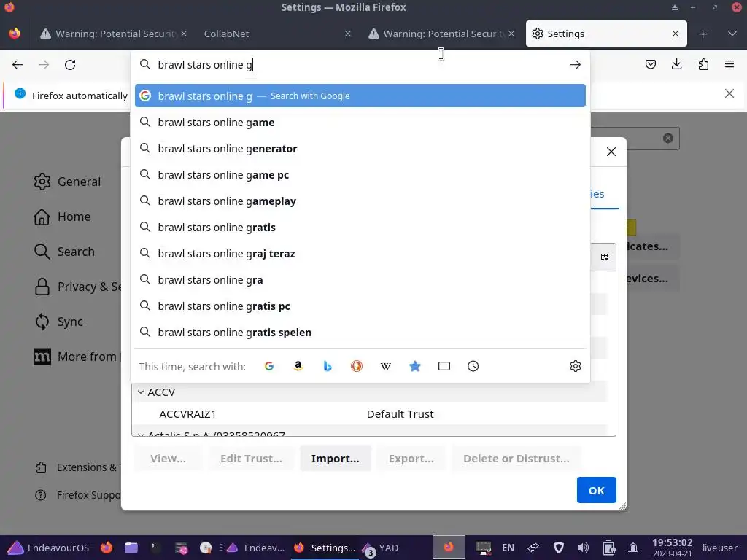Search this time with DuckDuckGo icon

pos(356,366)
